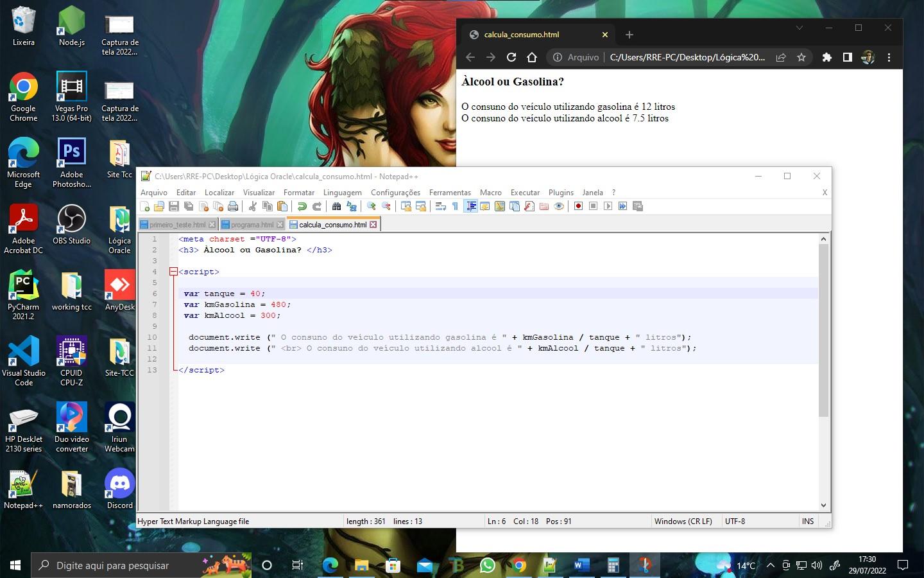Click the taskbar search box
924x578 pixels.
(x=141, y=565)
